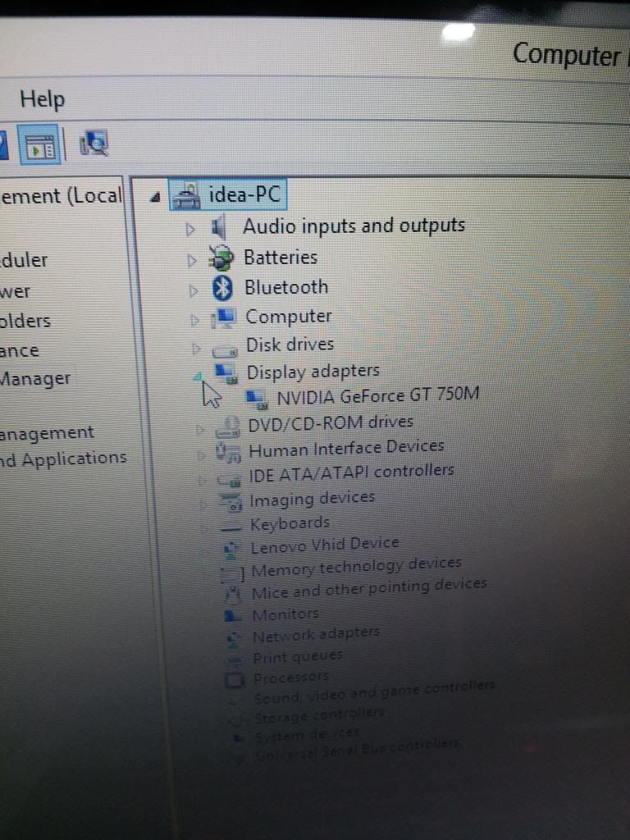Click the Imaging devices camera icon
630x840 pixels.
(x=230, y=500)
